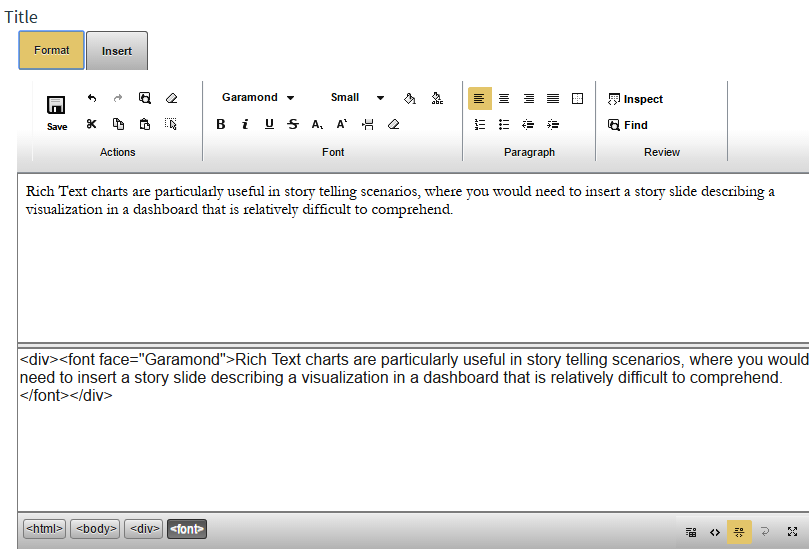
Task: Cut selection with the scissors icon
Action: (92, 124)
